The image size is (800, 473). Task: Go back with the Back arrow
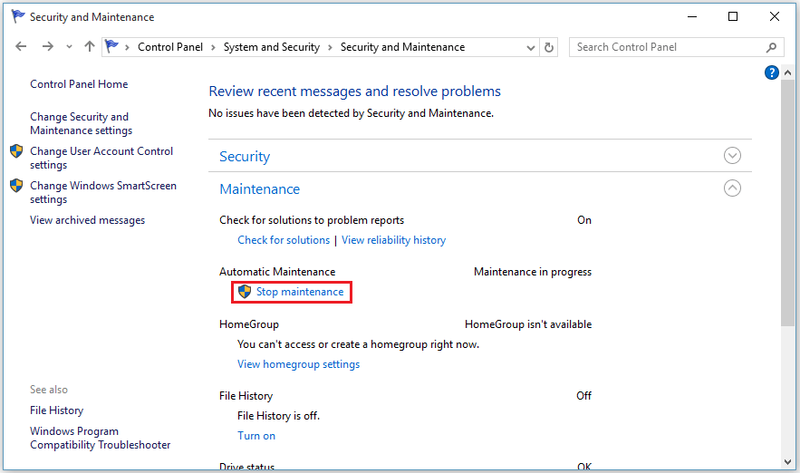(21, 46)
